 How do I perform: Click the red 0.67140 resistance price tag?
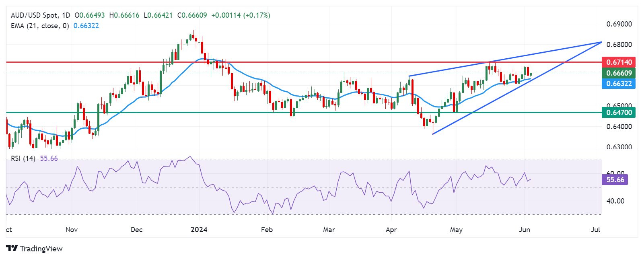[x=619, y=62]
